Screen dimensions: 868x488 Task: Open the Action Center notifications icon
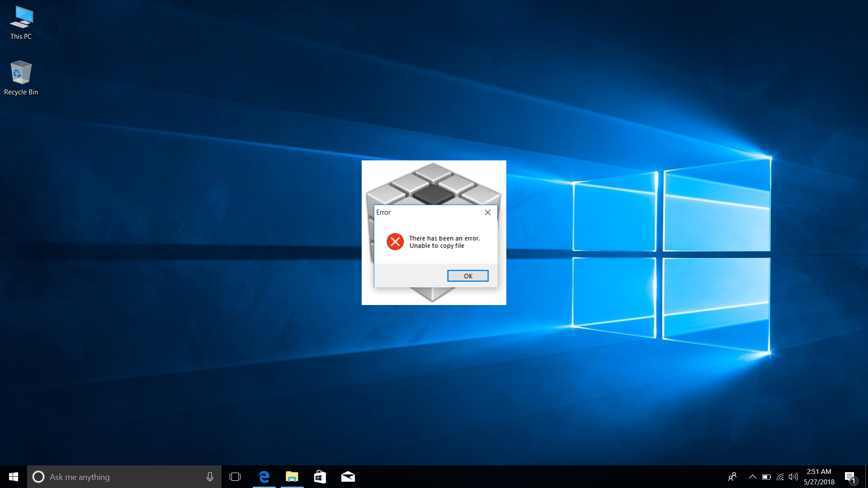pyautogui.click(x=850, y=477)
